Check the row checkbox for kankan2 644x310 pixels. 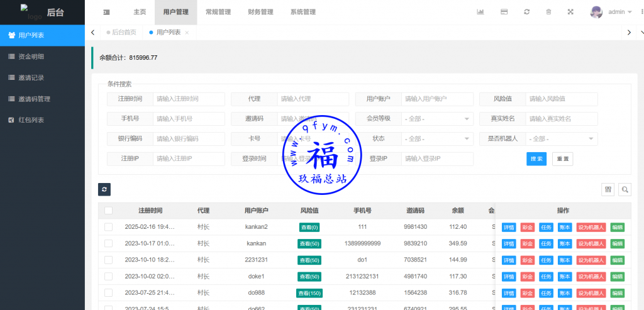tap(108, 227)
